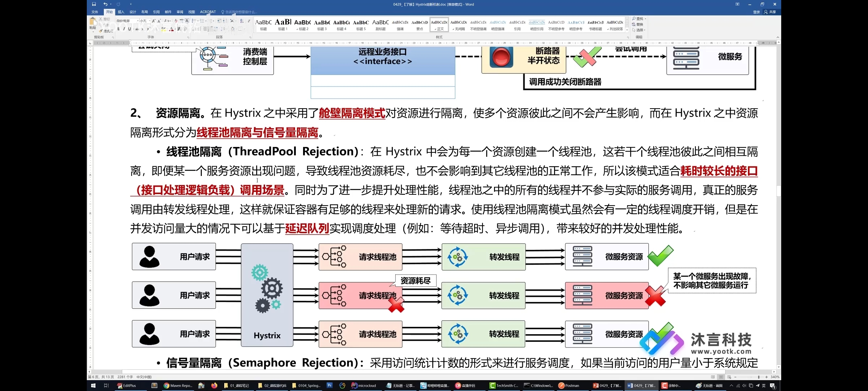Click the Ribbon Display Options icon
The image size is (868, 391).
pyautogui.click(x=737, y=4)
